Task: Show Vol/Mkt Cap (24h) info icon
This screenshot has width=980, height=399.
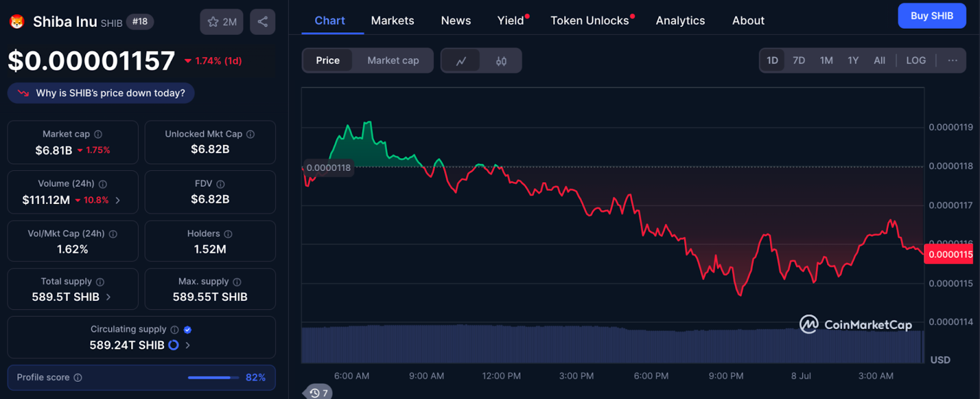Action: pyautogui.click(x=113, y=234)
